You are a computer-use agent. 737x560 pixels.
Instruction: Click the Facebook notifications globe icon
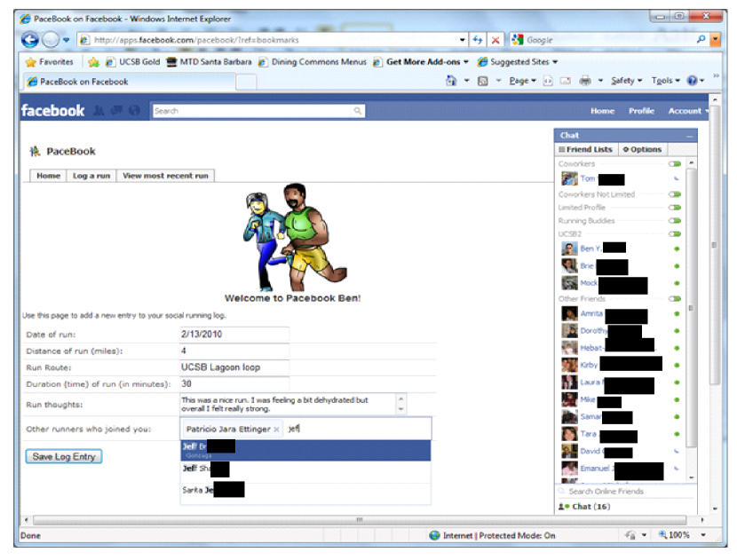tap(134, 110)
